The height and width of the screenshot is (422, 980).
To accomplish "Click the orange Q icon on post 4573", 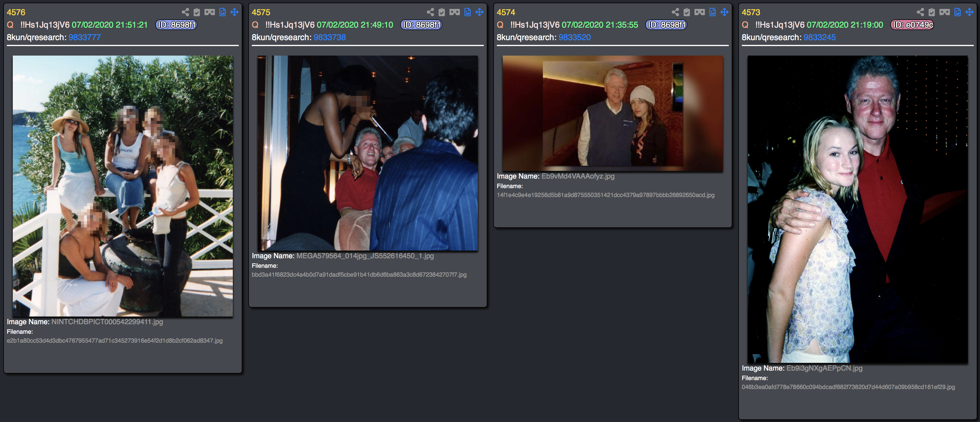I will coord(745,25).
